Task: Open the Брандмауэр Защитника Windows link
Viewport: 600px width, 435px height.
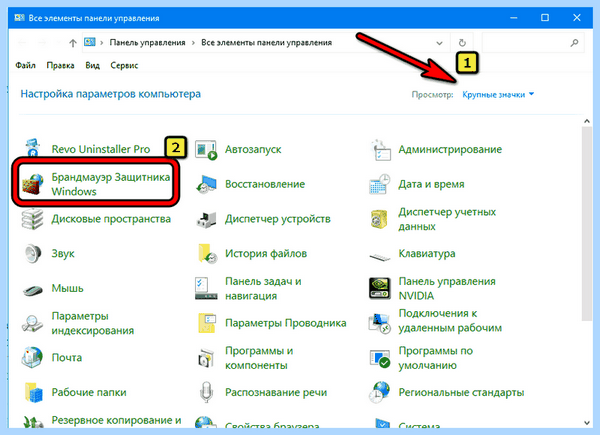Action: tap(111, 184)
